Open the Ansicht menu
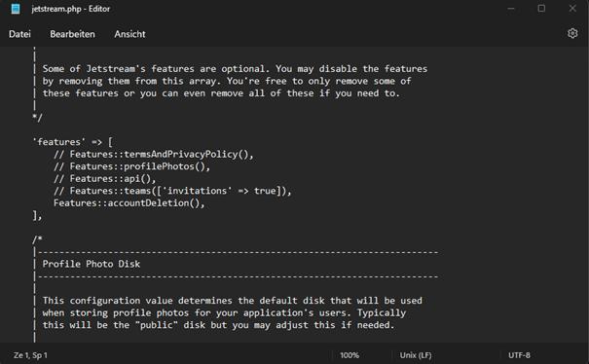Viewport: 589px width, 364px height. (x=129, y=34)
